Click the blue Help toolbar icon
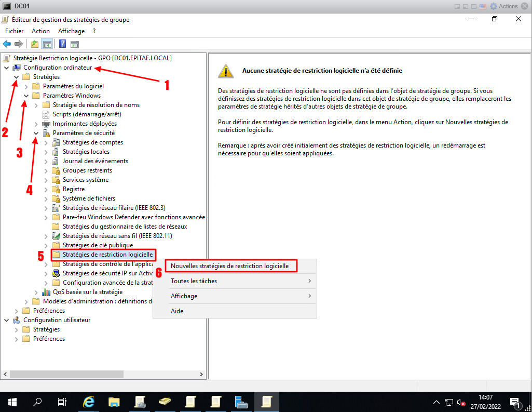This screenshot has height=412, width=532. (63, 44)
